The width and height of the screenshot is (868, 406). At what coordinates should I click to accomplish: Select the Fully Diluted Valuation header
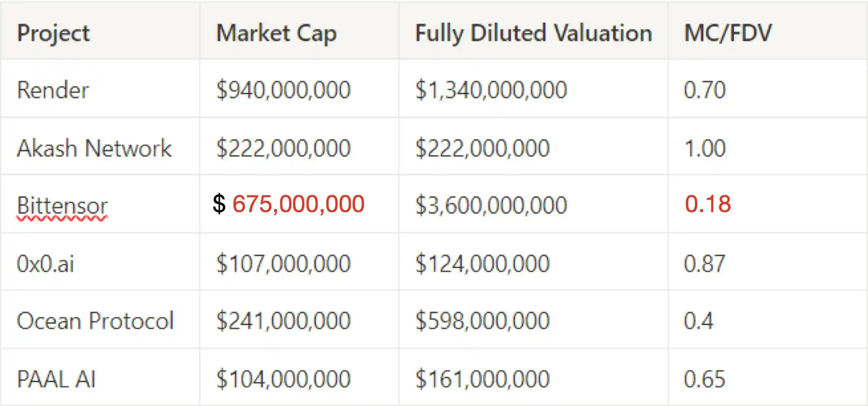pos(533,33)
